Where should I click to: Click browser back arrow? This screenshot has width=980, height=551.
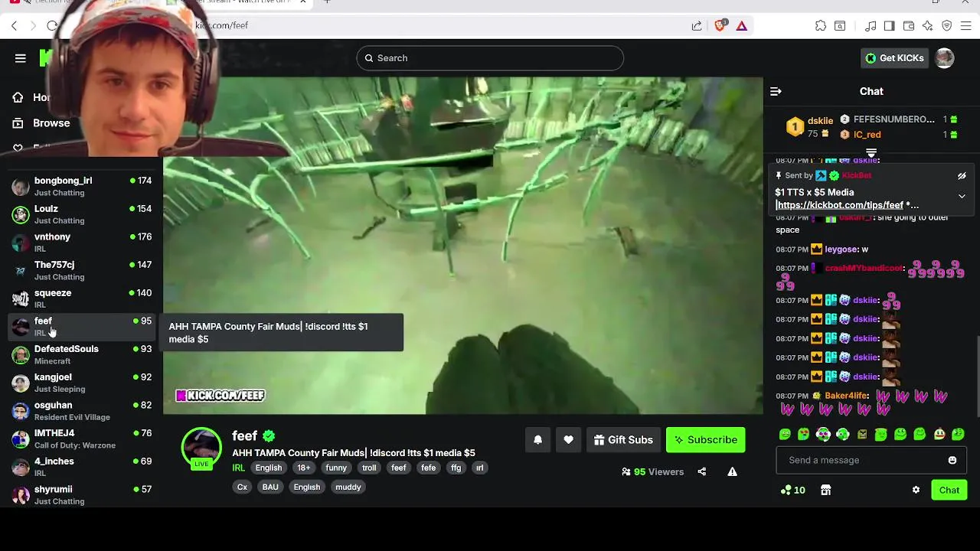(14, 26)
